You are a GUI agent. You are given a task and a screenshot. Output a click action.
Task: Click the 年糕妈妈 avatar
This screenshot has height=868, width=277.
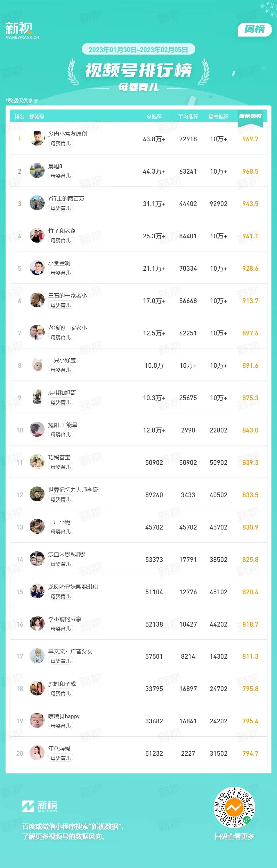(37, 753)
